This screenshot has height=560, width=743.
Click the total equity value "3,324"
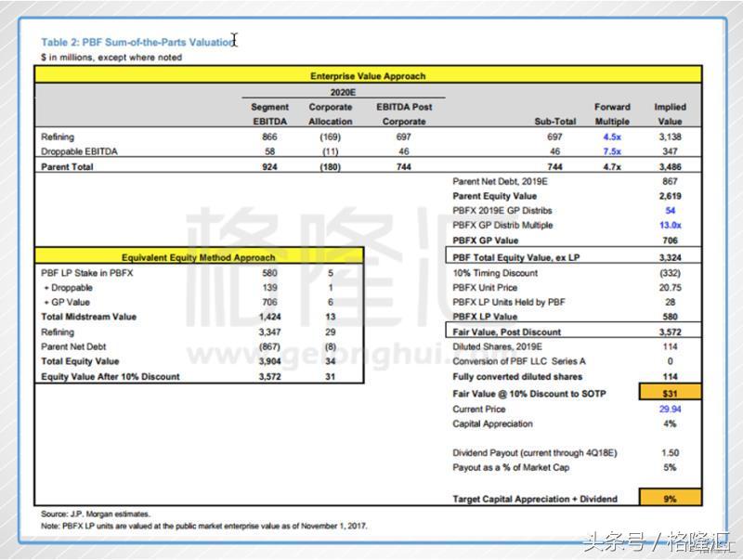670,258
